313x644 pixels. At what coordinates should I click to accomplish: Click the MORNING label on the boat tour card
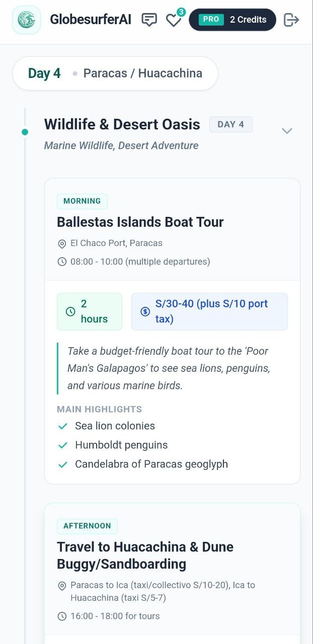pyautogui.click(x=82, y=201)
